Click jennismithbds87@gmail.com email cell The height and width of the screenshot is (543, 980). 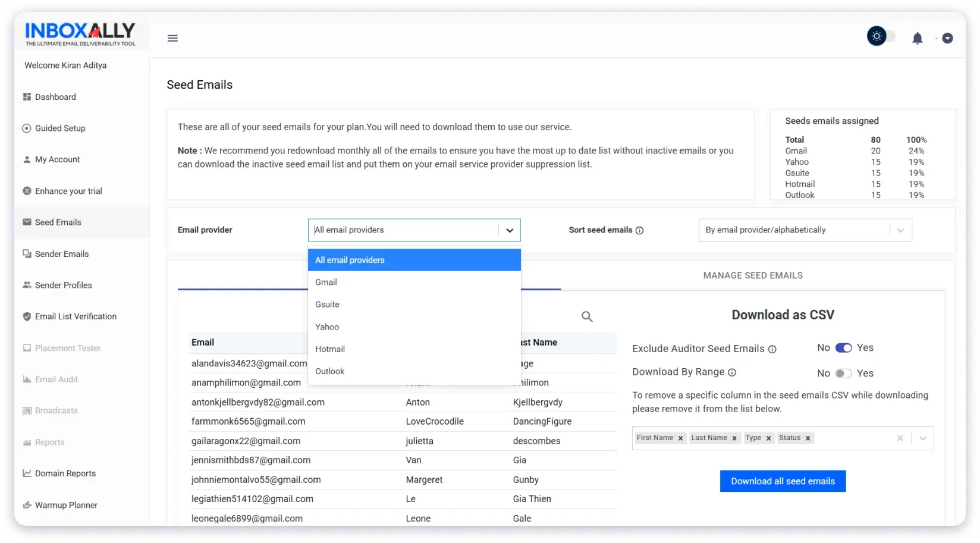[251, 460]
